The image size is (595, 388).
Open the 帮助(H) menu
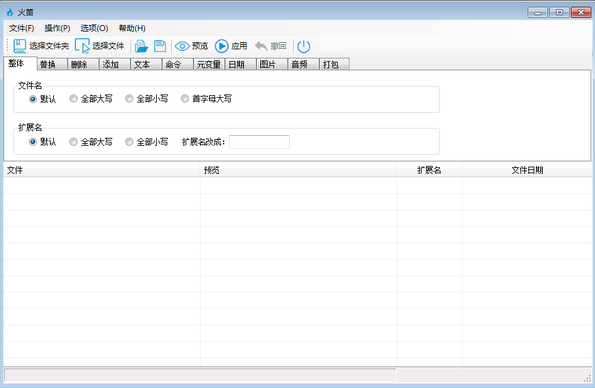point(132,28)
